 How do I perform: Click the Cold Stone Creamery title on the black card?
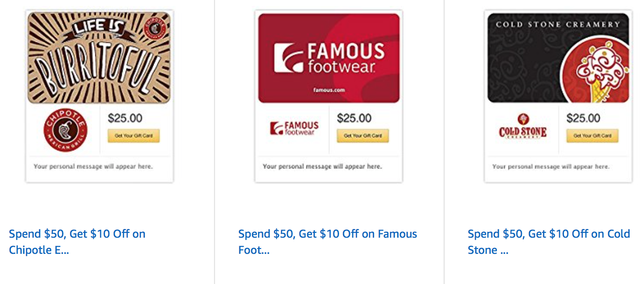coord(557,24)
